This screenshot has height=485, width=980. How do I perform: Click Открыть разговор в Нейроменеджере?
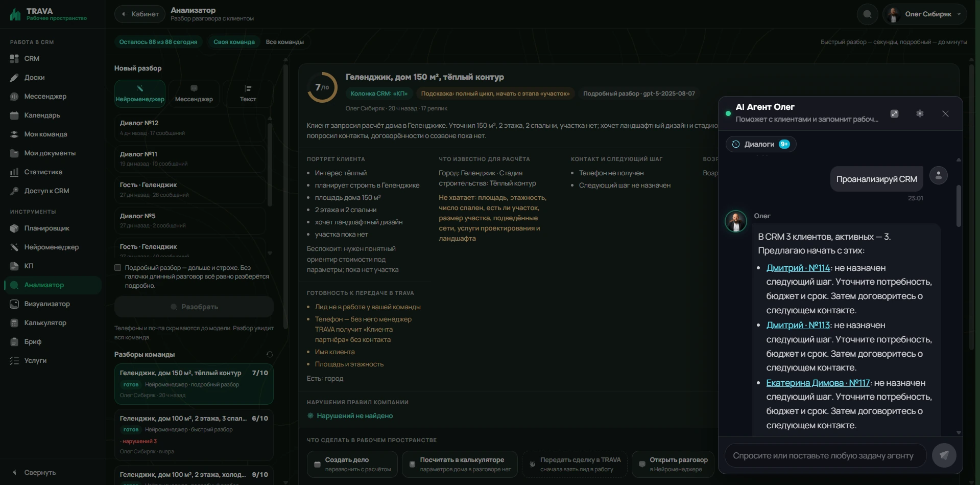pyautogui.click(x=673, y=464)
